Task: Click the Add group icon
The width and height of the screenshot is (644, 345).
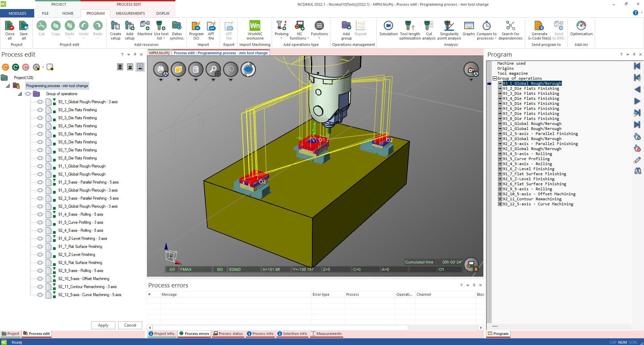Action: click(346, 30)
